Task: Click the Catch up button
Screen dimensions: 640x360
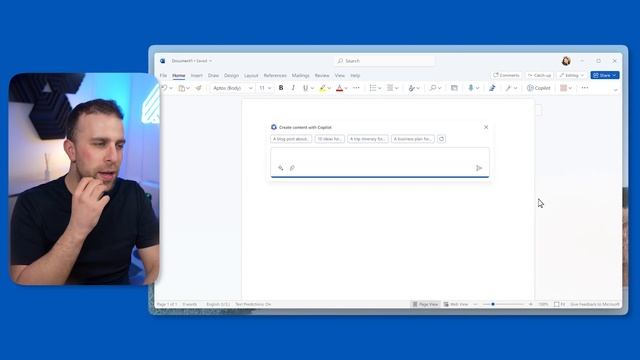Action: point(539,75)
